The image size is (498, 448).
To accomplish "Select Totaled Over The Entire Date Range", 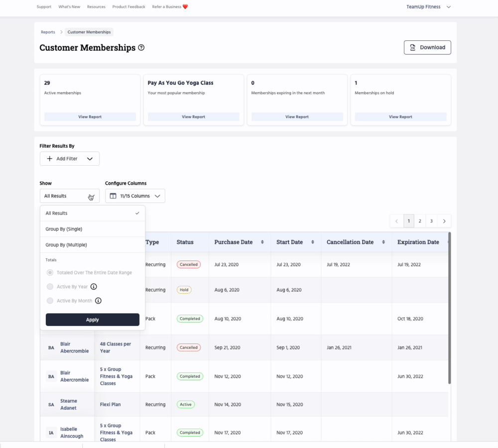I will click(50, 273).
